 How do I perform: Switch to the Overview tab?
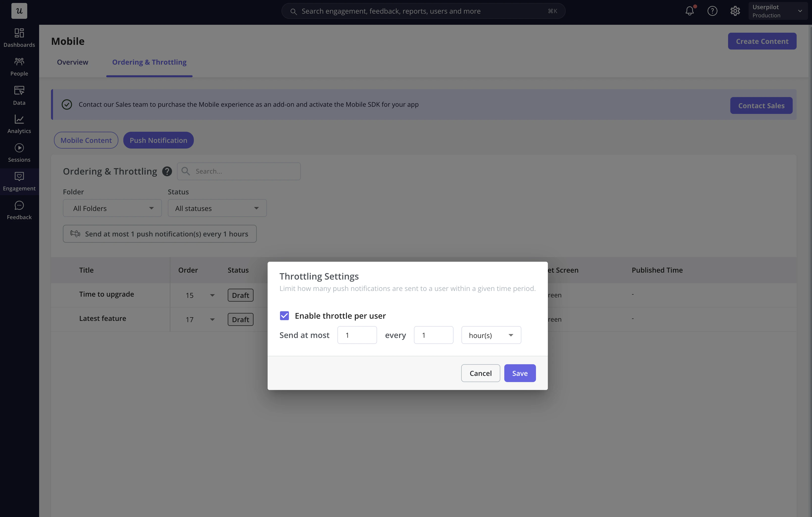click(x=73, y=62)
